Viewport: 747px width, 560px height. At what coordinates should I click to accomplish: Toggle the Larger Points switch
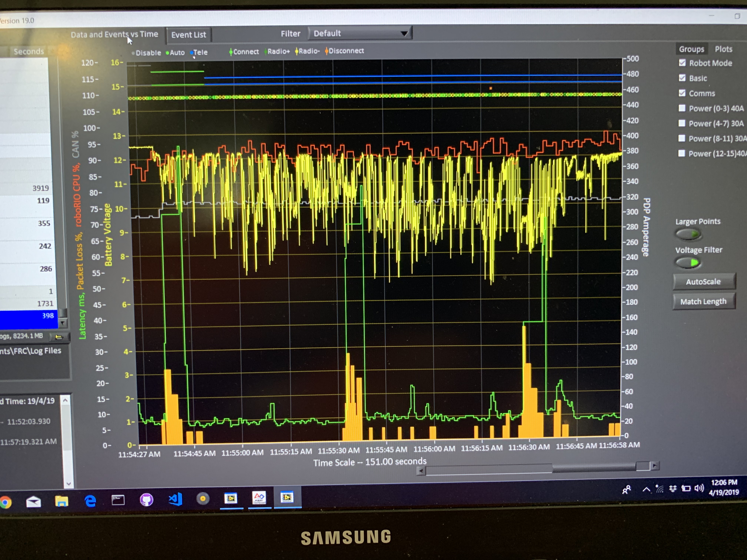click(688, 234)
